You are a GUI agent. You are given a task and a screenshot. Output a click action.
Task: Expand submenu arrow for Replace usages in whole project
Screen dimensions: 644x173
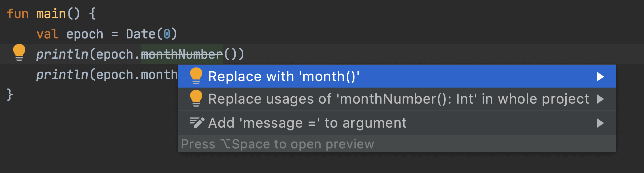coord(600,99)
